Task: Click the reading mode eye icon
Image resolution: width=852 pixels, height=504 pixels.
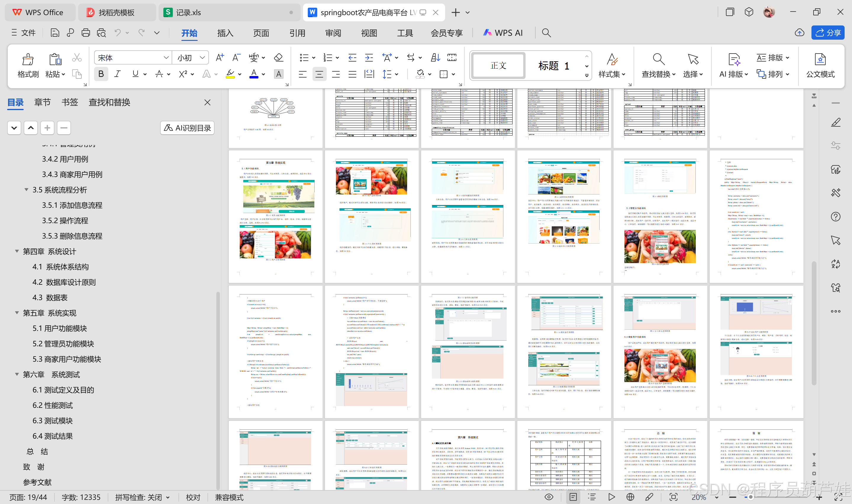Action: point(549,497)
